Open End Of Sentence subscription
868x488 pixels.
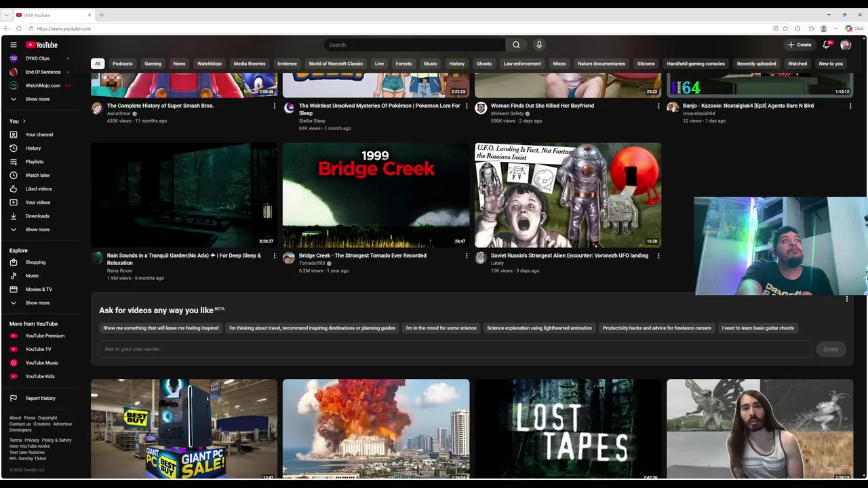tap(43, 72)
